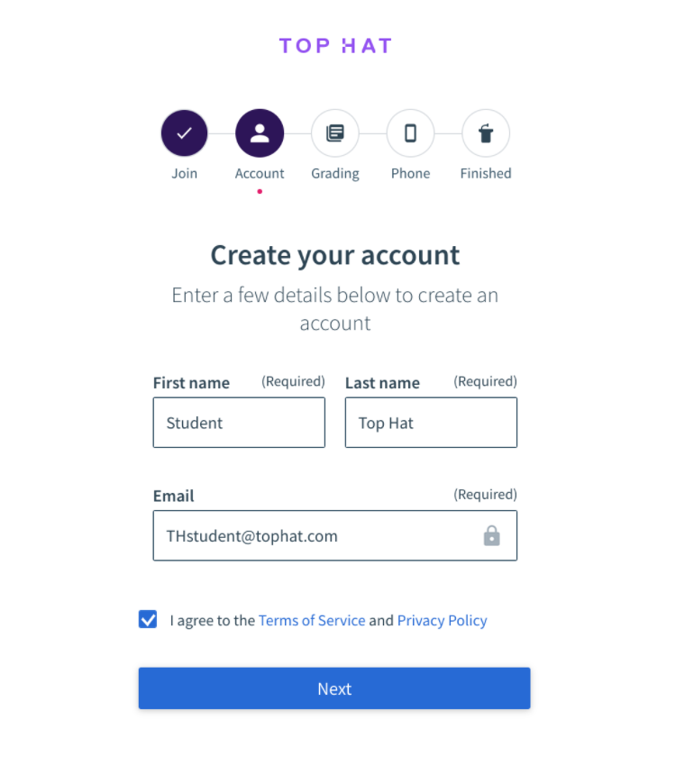Click the Finished step drink icon
Image resolution: width=694 pixels, height=784 pixels.
486,133
